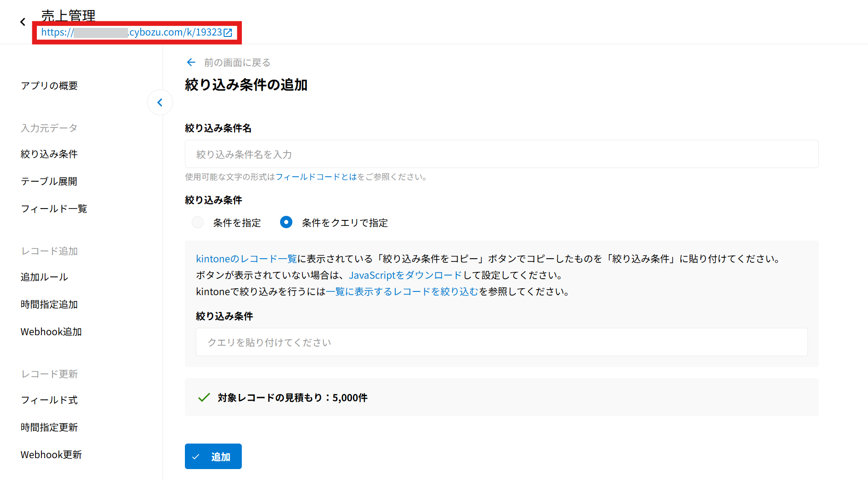Open 絞り込み条件 in the sidebar
This screenshot has width=868, height=480.
coord(49,154)
